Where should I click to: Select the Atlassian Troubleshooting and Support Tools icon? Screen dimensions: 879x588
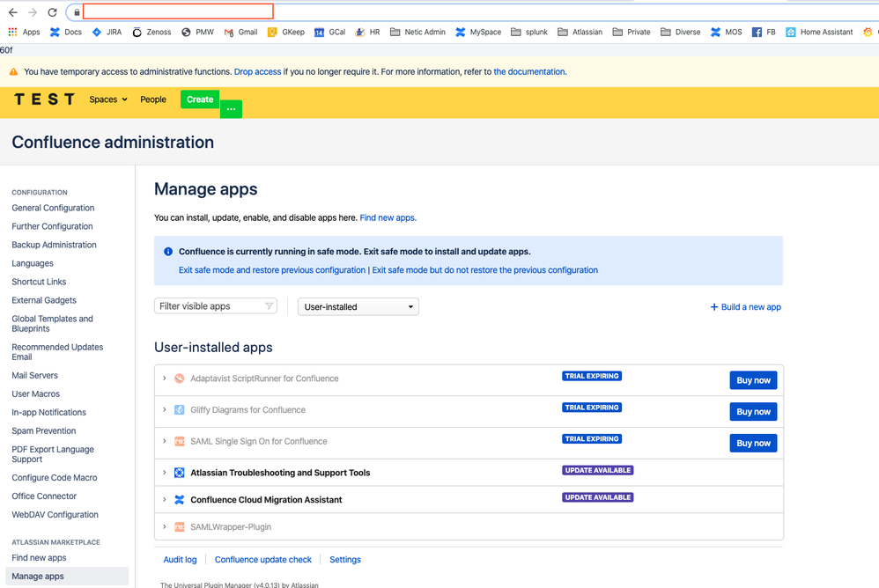(x=179, y=473)
